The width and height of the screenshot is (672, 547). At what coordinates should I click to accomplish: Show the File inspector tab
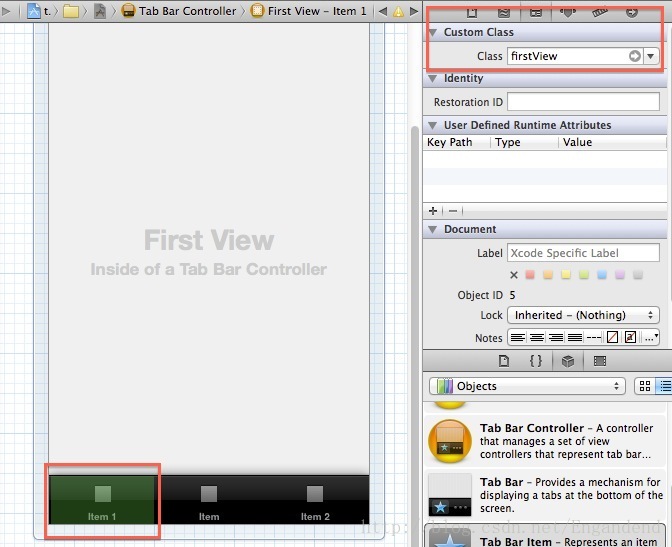[472, 12]
